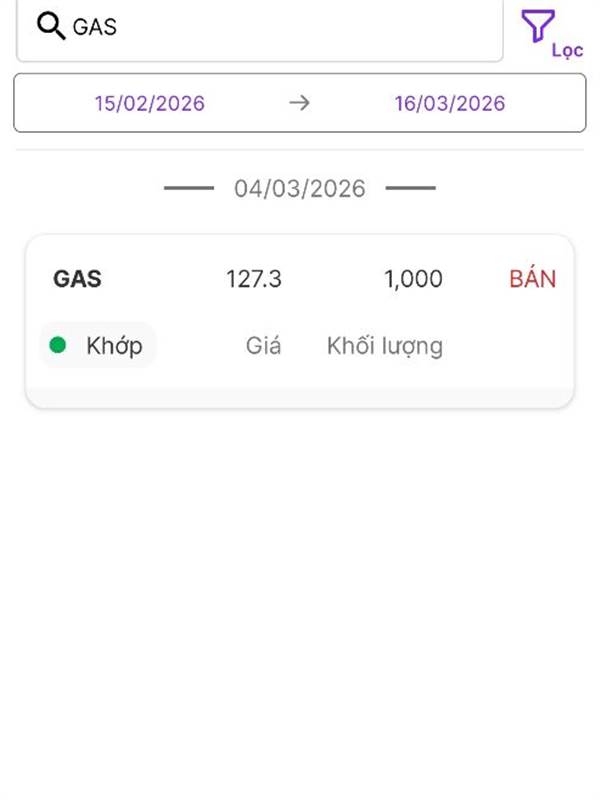Focus the search field containing GAS
The height and width of the screenshot is (800, 600).
pyautogui.click(x=280, y=27)
